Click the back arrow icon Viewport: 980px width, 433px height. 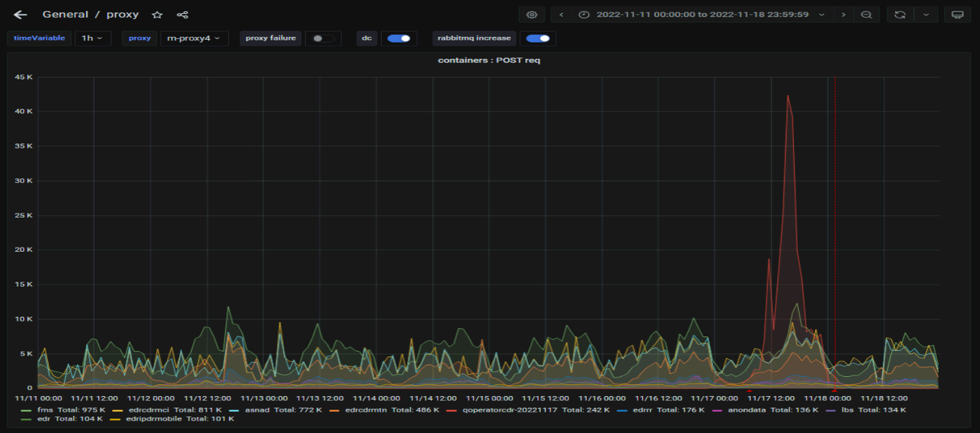pyautogui.click(x=21, y=14)
